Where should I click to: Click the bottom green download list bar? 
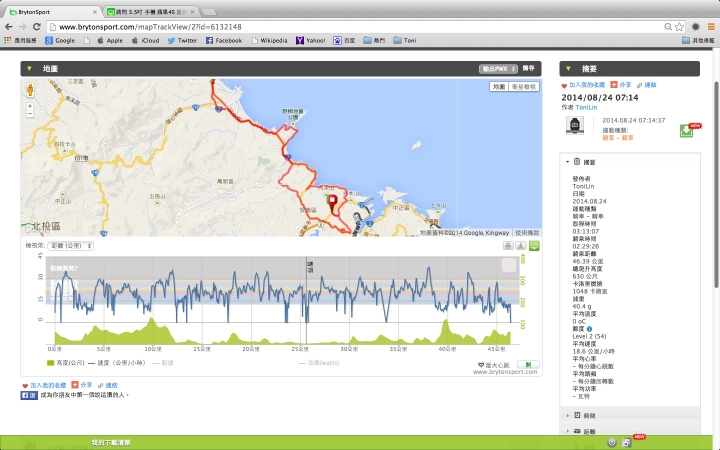(360, 443)
